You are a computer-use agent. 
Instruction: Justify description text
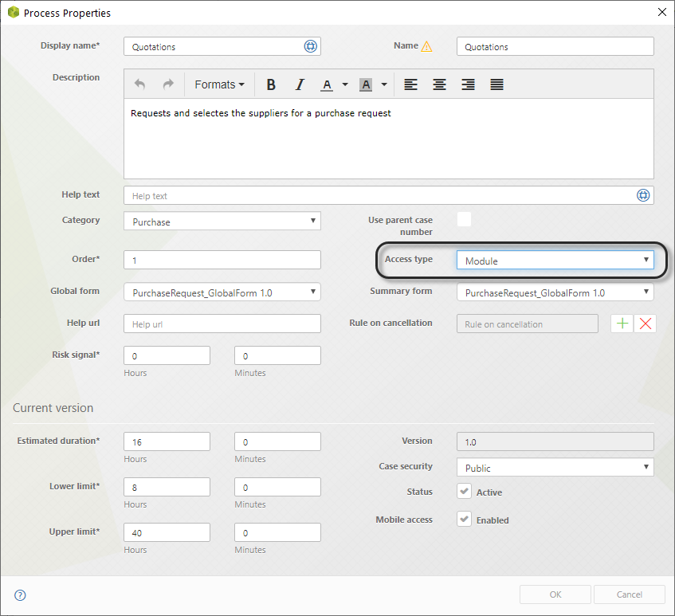click(x=496, y=84)
